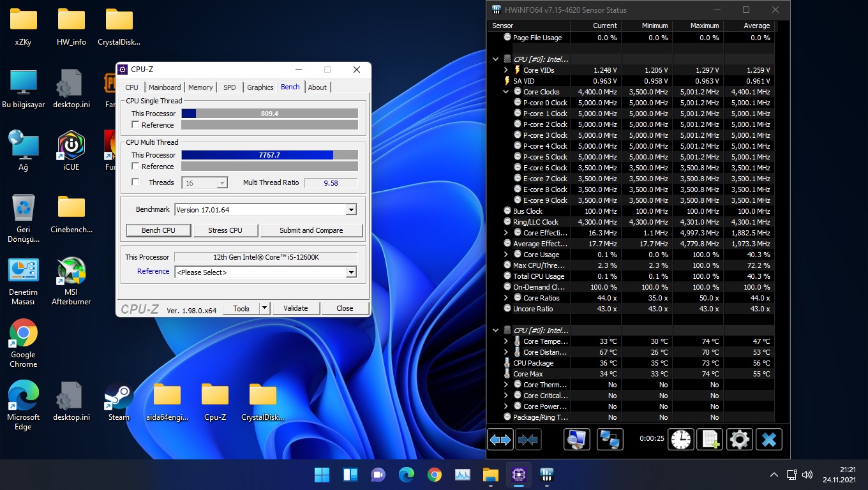
Task: Click HWiNFO shrink columns arrows icon
Action: [528, 439]
